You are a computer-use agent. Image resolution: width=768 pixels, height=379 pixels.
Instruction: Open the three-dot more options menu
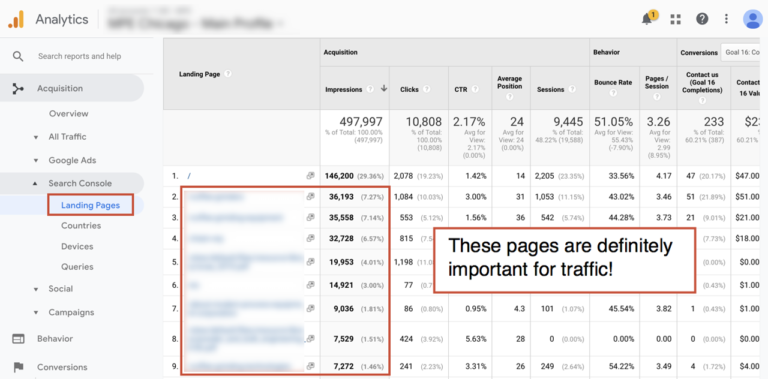pos(727,19)
